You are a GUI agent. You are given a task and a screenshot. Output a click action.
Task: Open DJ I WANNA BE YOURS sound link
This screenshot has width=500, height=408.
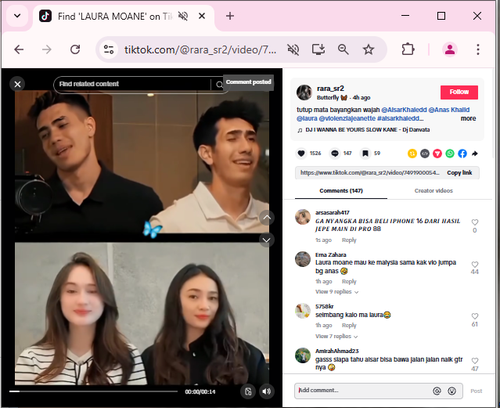click(367, 130)
